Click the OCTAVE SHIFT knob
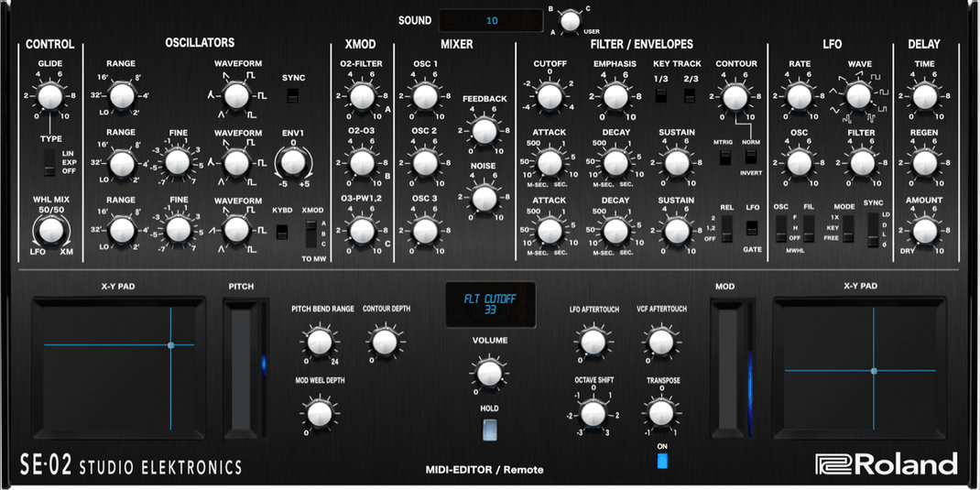 [592, 413]
